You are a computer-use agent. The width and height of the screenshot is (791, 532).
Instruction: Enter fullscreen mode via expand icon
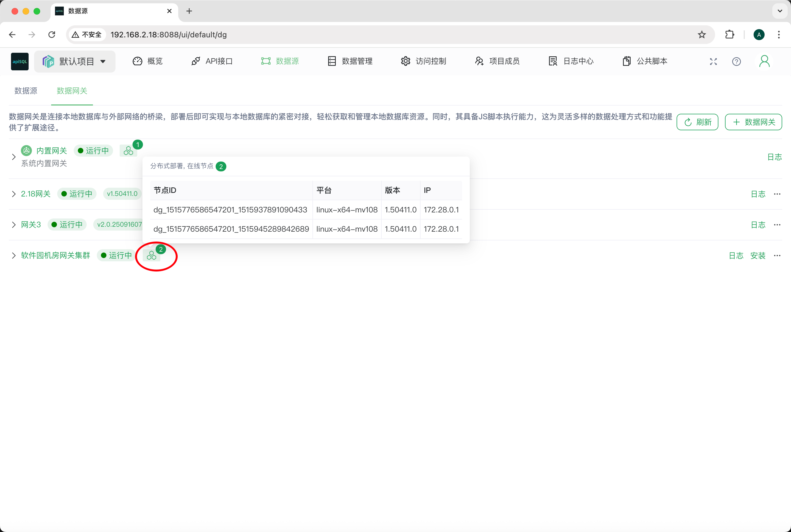[x=713, y=61]
